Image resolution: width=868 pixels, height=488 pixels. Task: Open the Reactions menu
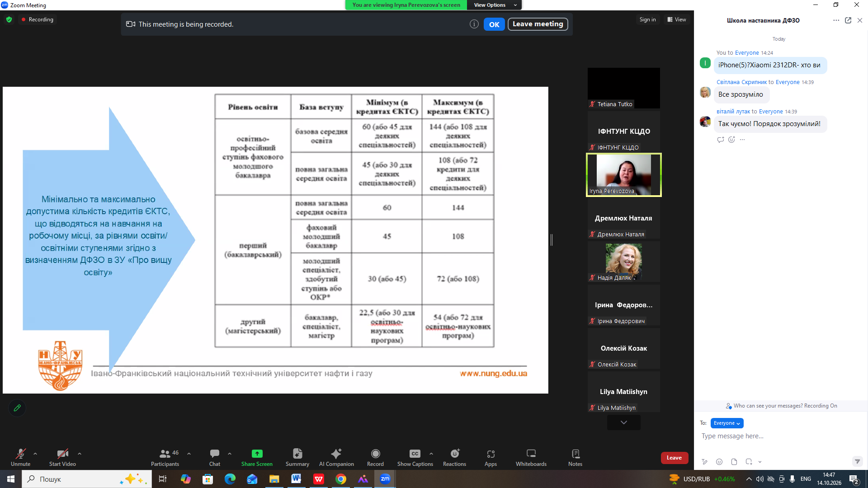tap(454, 457)
